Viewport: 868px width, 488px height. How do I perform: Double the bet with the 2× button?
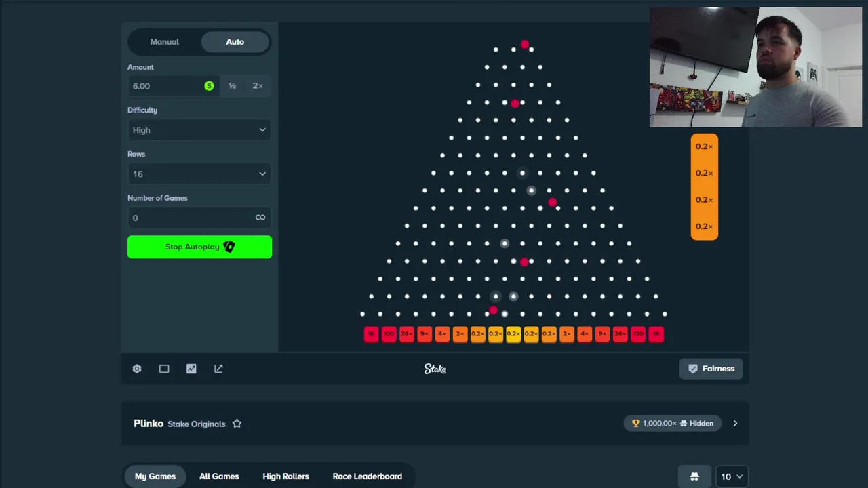point(258,86)
